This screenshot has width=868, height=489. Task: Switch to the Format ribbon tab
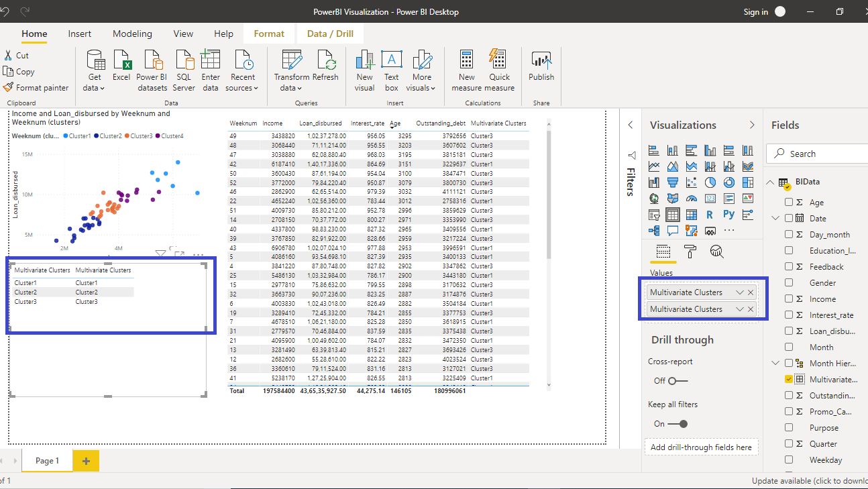tap(269, 34)
